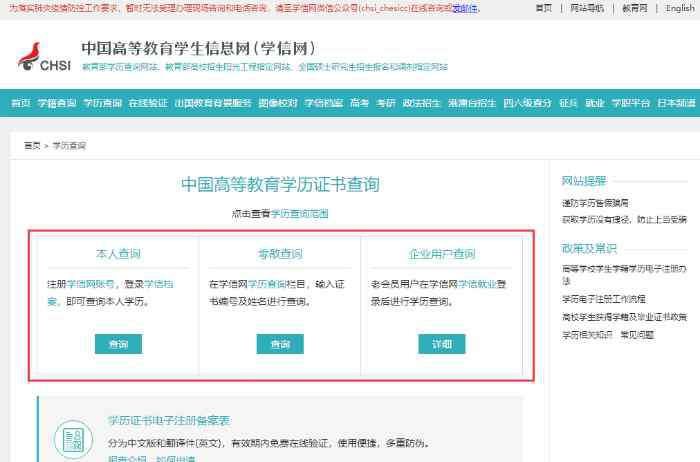Screen dimensions: 700x462
Task: Click the 零散查询 card heading
Action: pos(280,254)
